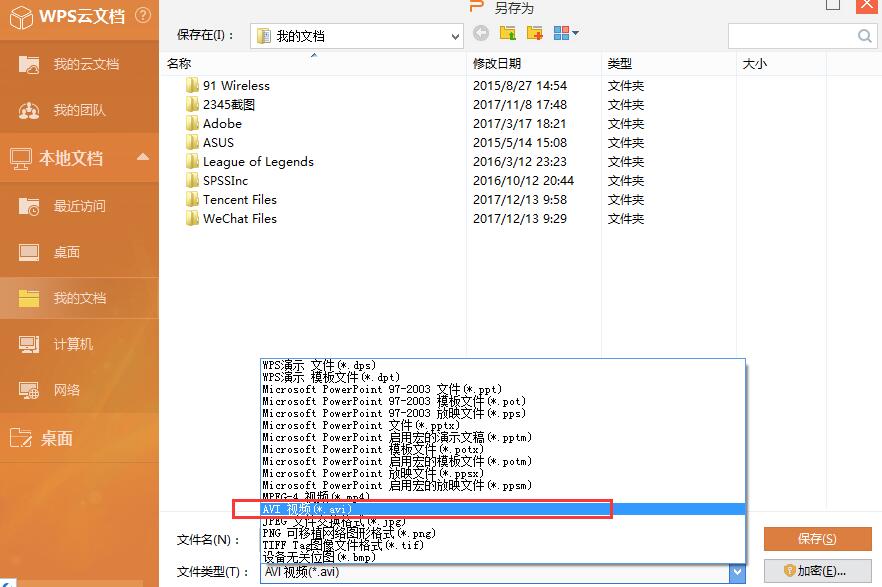Close the 另存为 dialog
The height and width of the screenshot is (587, 882).
click(x=867, y=6)
